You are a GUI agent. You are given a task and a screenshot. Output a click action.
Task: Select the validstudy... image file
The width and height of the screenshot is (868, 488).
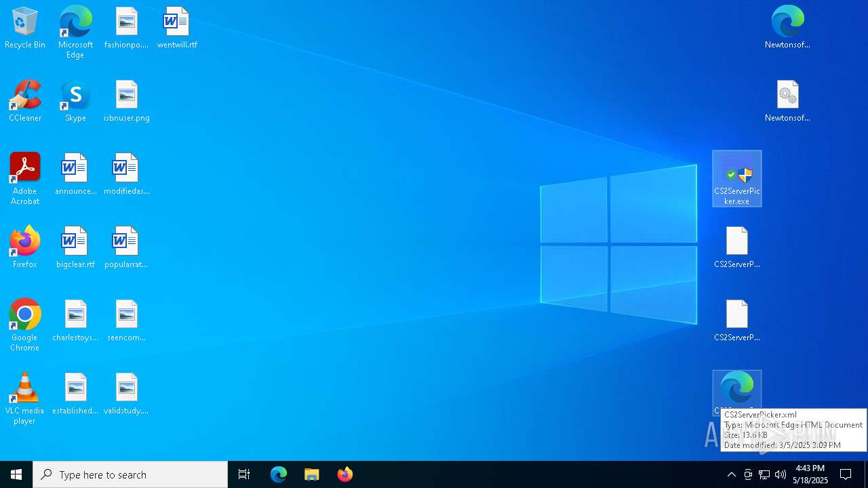tap(126, 394)
